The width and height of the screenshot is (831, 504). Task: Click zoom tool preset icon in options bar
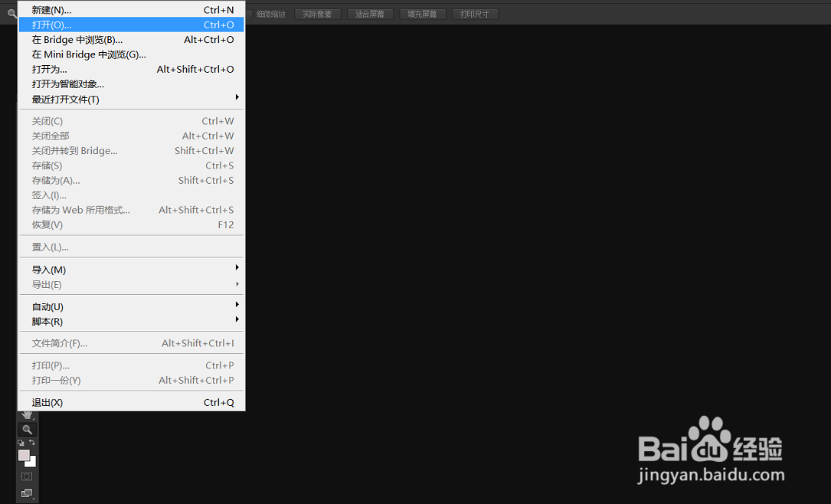tap(11, 14)
